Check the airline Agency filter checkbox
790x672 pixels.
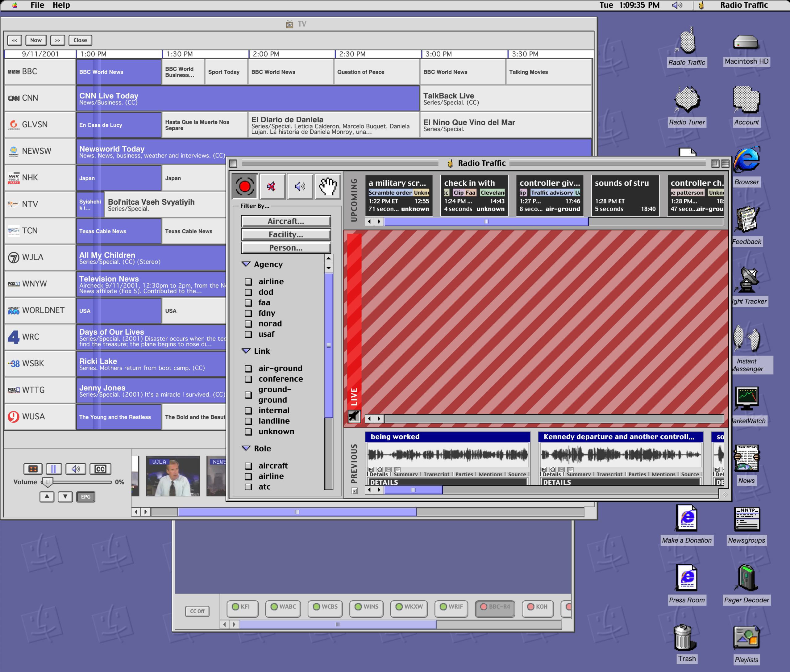(x=248, y=282)
